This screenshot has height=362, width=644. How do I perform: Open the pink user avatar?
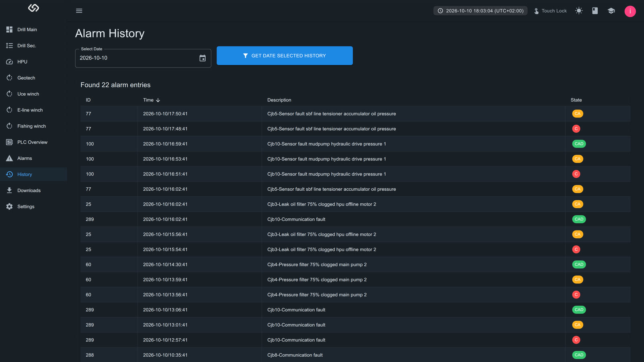point(630,11)
